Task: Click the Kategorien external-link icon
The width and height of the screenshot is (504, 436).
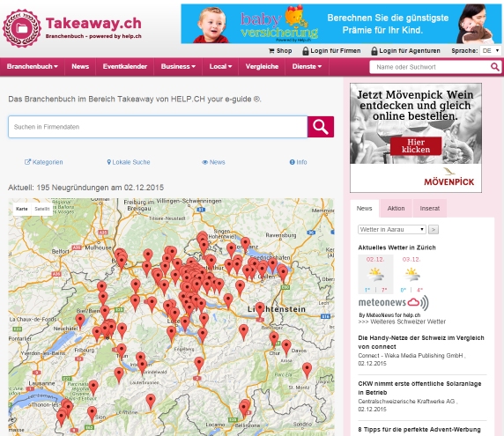Action: 27,162
